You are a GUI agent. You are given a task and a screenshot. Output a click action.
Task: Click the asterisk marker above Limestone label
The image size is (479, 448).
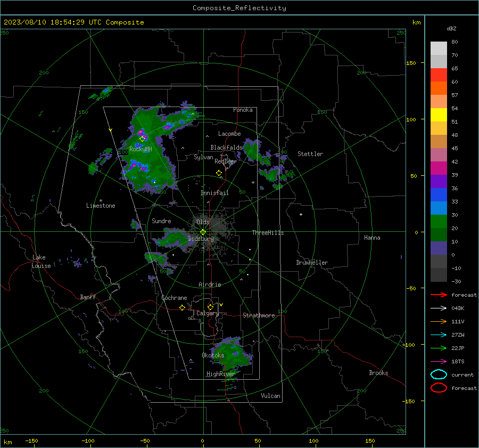tap(101, 201)
